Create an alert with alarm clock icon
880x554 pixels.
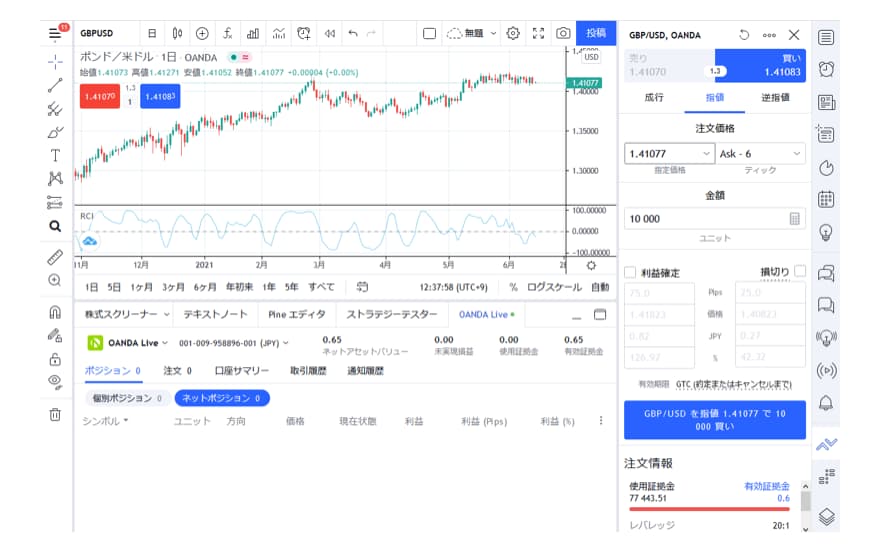[304, 34]
